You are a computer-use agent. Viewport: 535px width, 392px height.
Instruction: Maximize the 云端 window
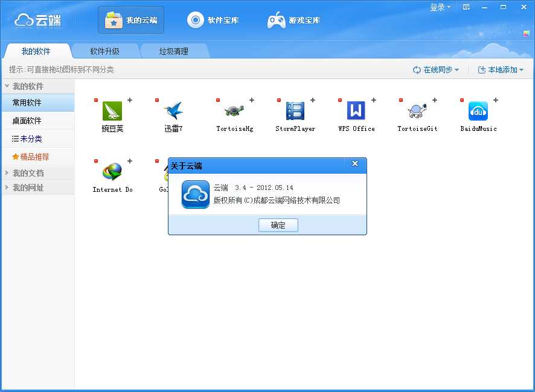point(503,7)
